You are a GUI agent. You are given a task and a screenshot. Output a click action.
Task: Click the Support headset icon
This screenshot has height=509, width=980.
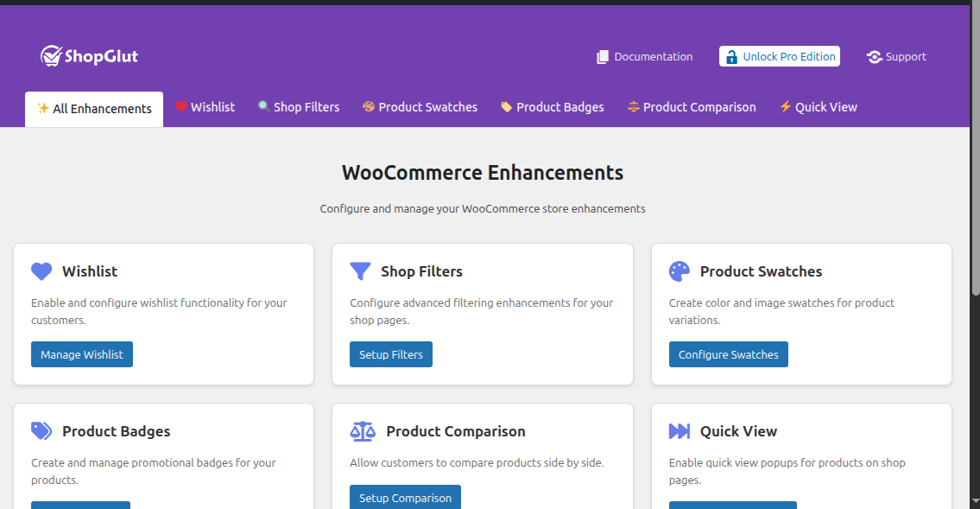coord(875,57)
